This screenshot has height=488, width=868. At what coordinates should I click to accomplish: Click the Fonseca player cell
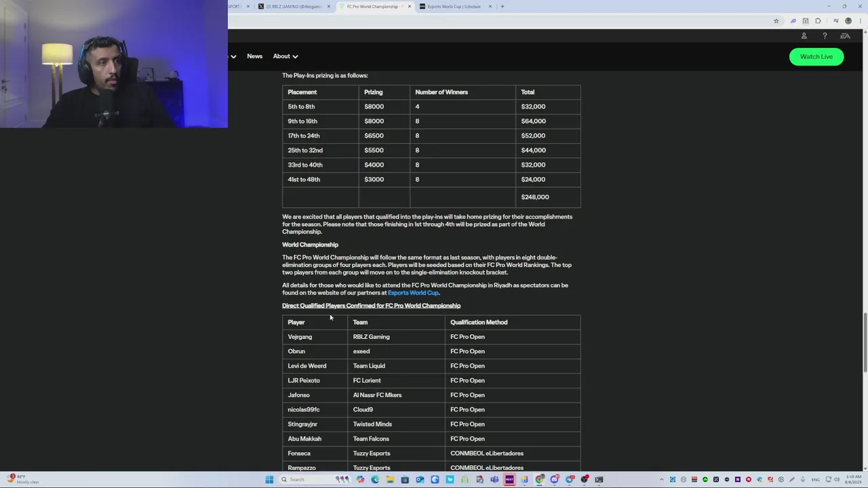tap(315, 453)
